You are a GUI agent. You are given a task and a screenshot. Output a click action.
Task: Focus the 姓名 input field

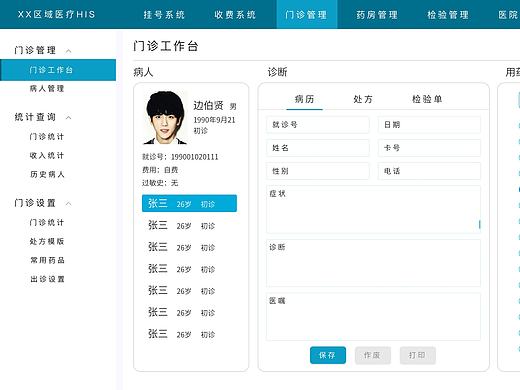click(x=318, y=148)
